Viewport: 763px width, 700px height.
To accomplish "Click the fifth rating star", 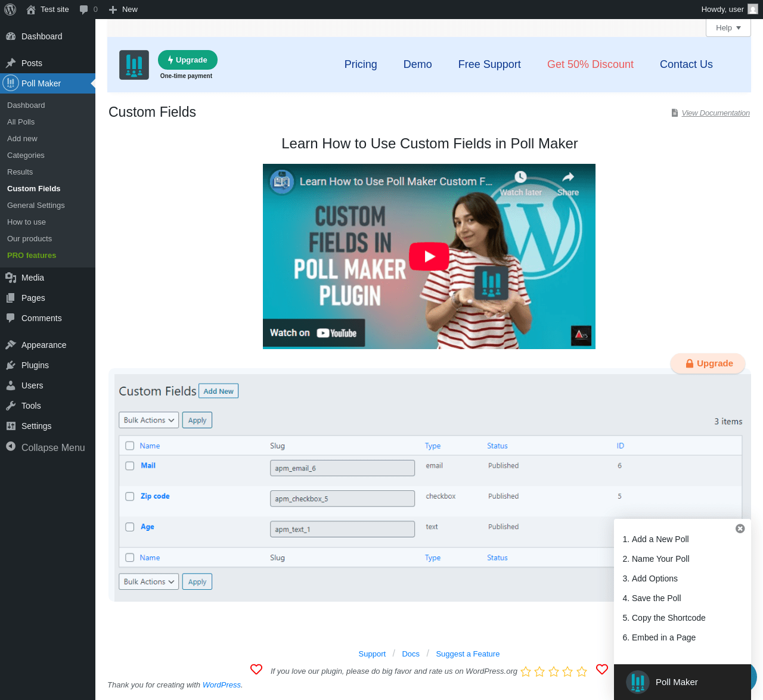I will click(x=582, y=672).
